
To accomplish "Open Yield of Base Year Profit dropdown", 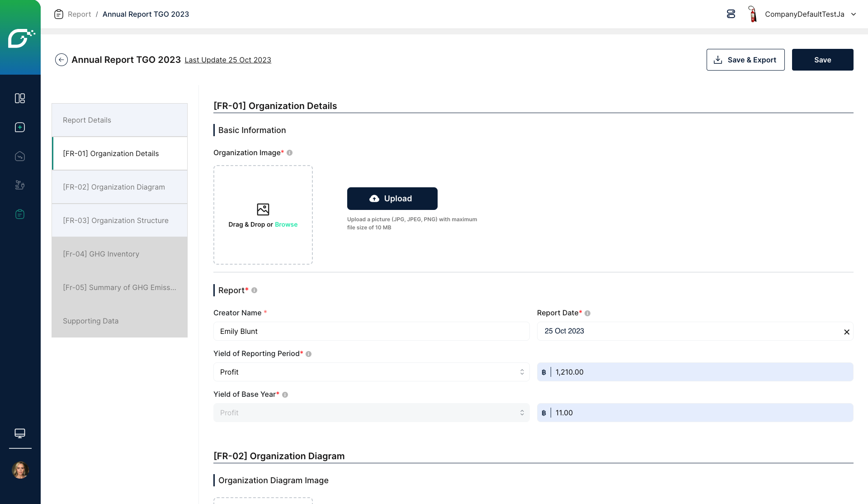I will tap(371, 413).
